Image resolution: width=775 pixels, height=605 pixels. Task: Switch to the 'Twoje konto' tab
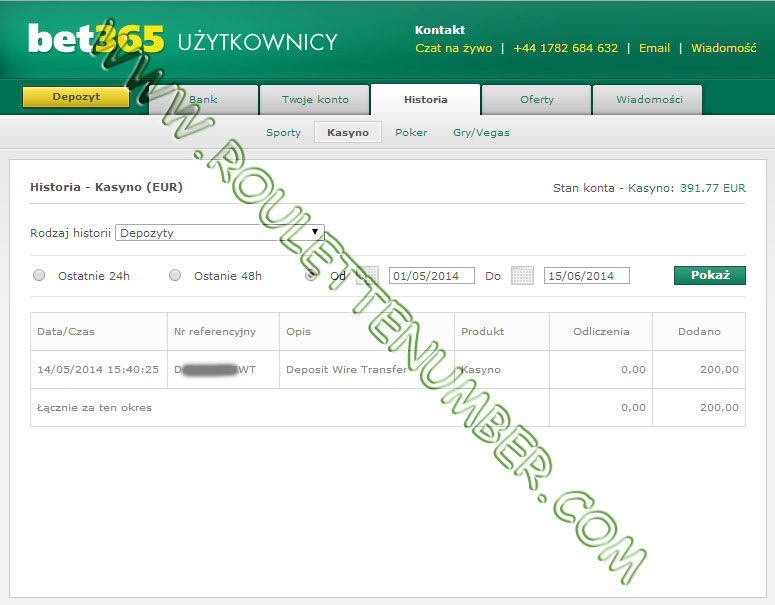(315, 100)
